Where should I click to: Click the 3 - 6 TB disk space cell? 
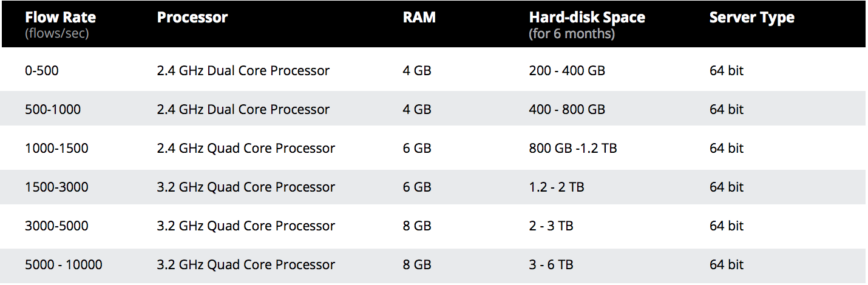pos(551,265)
